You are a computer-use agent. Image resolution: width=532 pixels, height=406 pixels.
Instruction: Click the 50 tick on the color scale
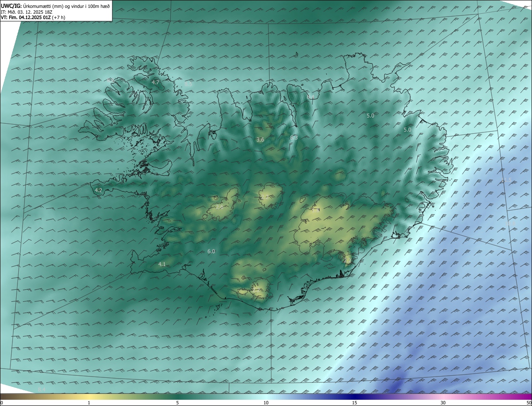(529, 403)
